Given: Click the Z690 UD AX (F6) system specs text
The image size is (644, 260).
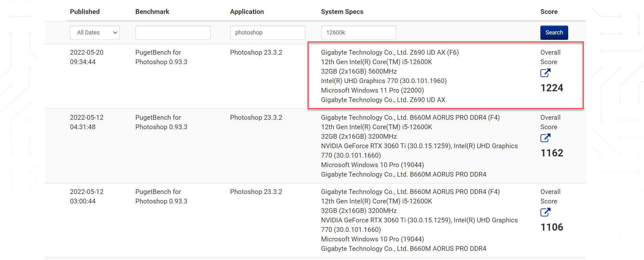Looking at the screenshot, I should (390, 52).
